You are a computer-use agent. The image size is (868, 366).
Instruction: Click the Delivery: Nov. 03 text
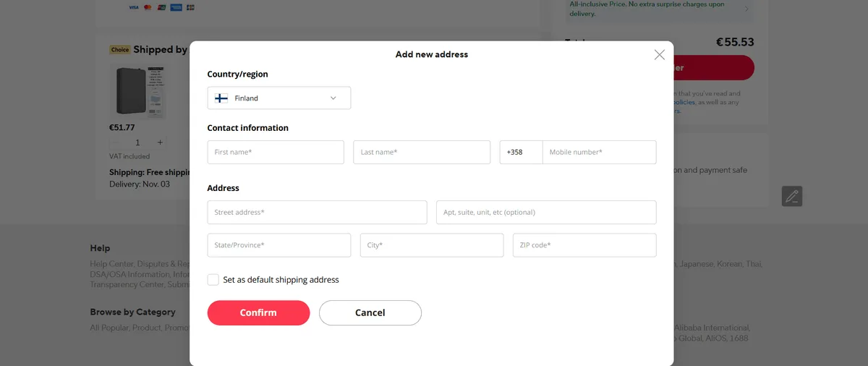pos(140,184)
